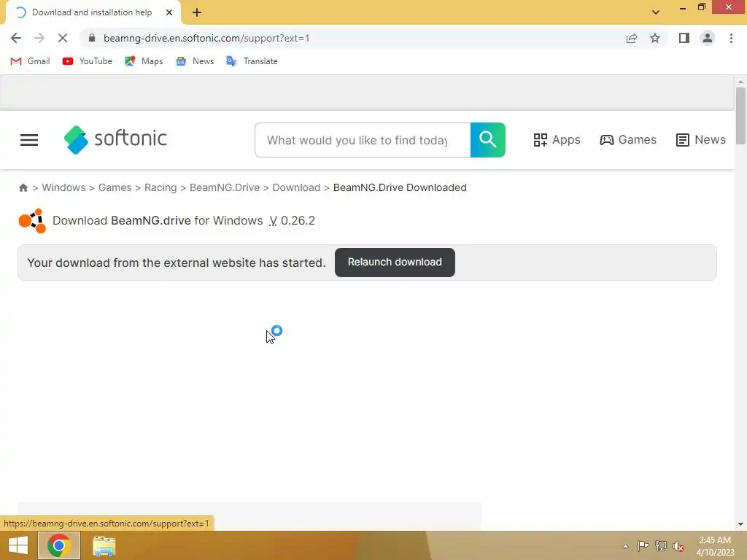Focus the Softonic search field
Image resolution: width=747 pixels, height=560 pixels.
coord(363,140)
